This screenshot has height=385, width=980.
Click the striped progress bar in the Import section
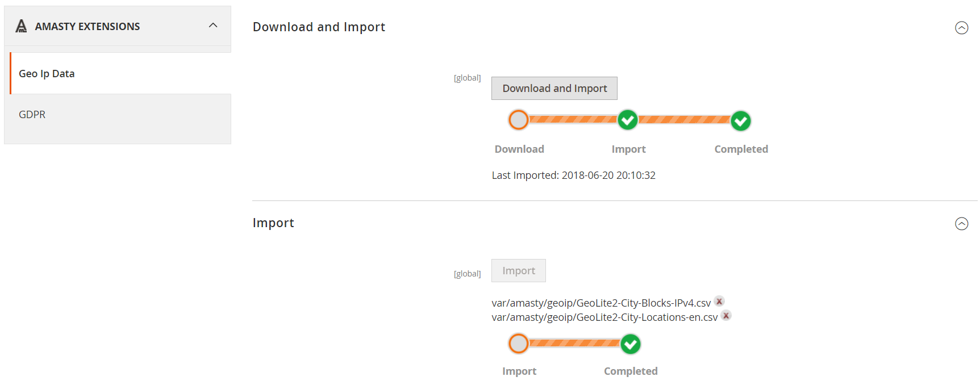[574, 343]
